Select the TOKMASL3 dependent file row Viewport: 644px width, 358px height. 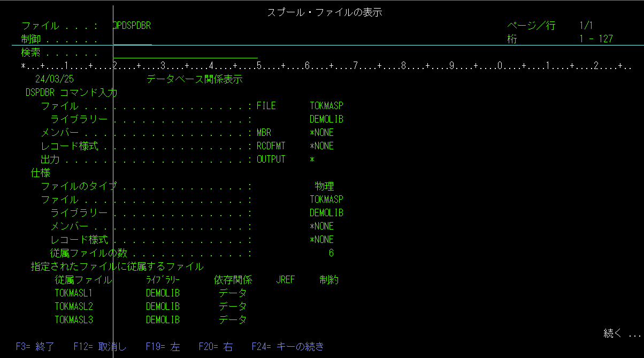pos(151,320)
